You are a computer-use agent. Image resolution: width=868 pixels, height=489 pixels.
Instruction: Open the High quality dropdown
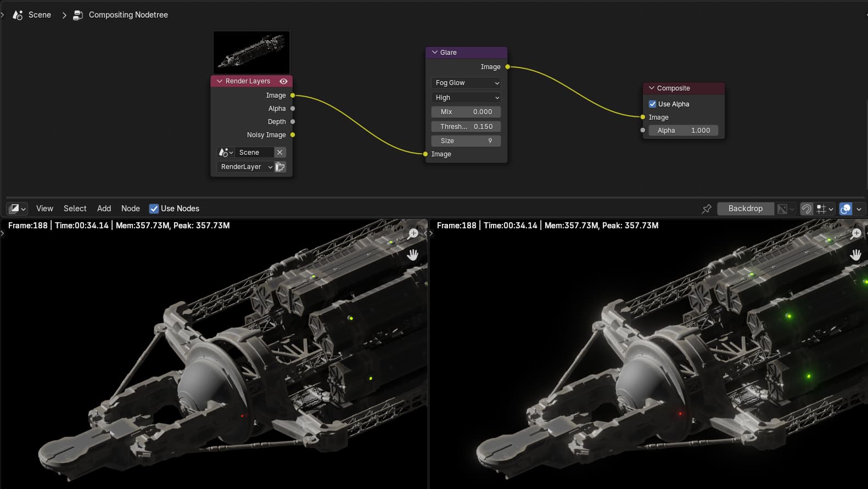(466, 98)
